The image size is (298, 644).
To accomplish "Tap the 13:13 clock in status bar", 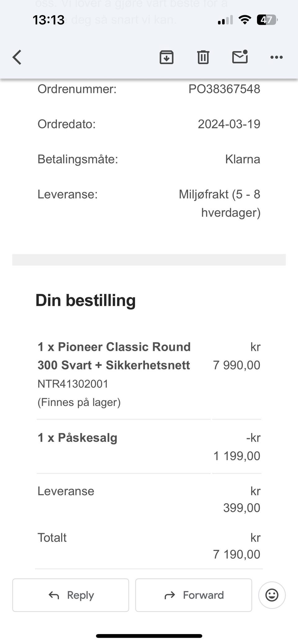I will point(48,20).
